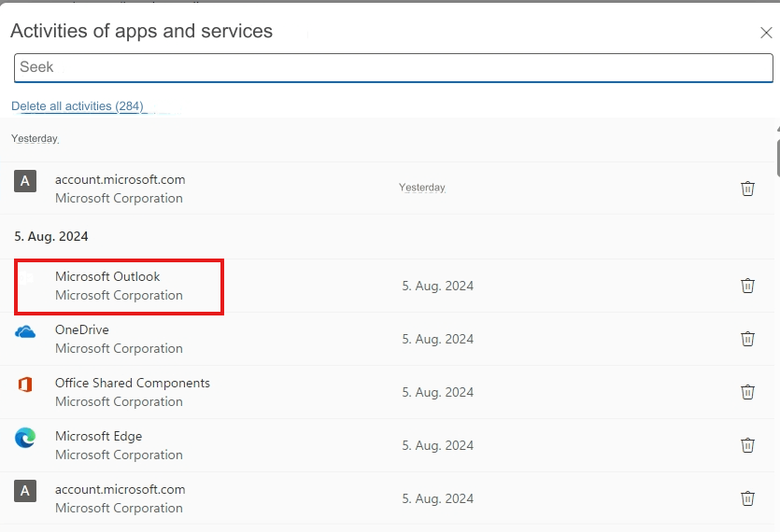This screenshot has width=780, height=532.
Task: Focus the Seek search field
Action: (x=393, y=67)
